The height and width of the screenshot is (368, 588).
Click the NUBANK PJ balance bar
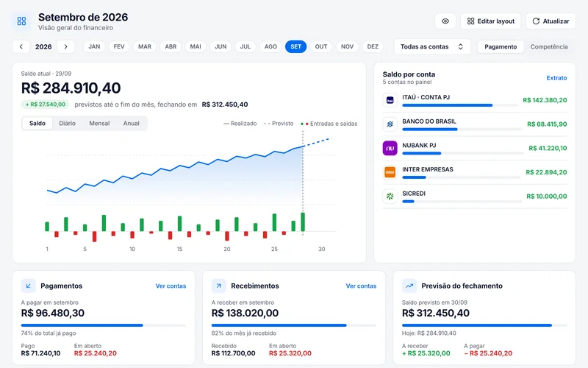pos(463,153)
